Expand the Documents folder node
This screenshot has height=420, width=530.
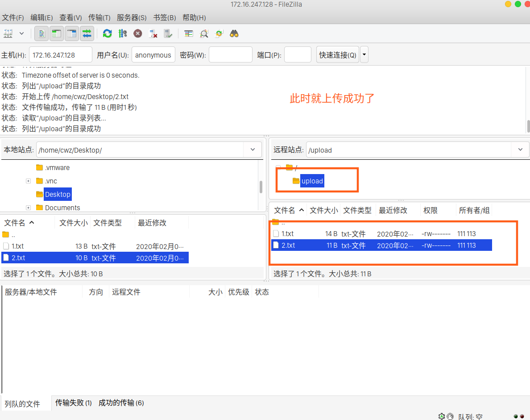(29, 208)
